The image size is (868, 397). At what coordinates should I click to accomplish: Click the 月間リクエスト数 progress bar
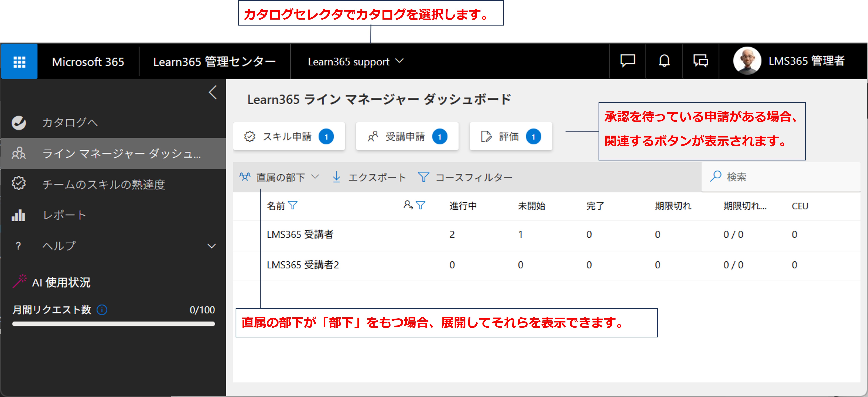click(114, 324)
